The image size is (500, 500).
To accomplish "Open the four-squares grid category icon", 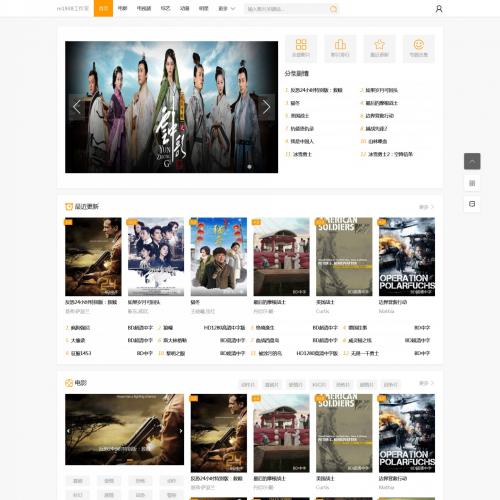I will 301,48.
